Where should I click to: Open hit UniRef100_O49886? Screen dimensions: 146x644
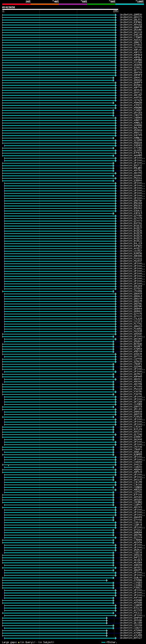(131, 125)
